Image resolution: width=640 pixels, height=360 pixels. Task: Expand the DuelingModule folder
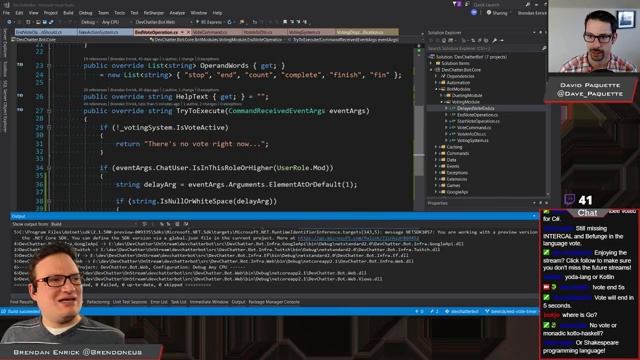coord(442,96)
